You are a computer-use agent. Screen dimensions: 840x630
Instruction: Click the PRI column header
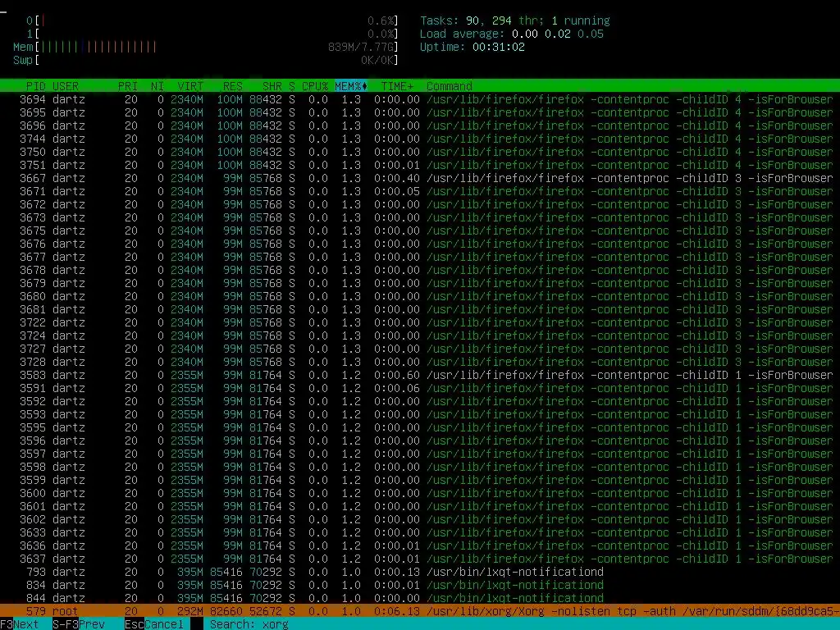click(x=128, y=86)
